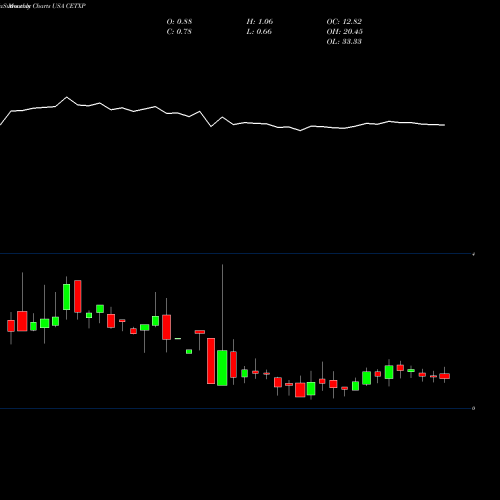Click the '4' upper price axis label
This screenshot has height=500, width=500.
click(474, 254)
